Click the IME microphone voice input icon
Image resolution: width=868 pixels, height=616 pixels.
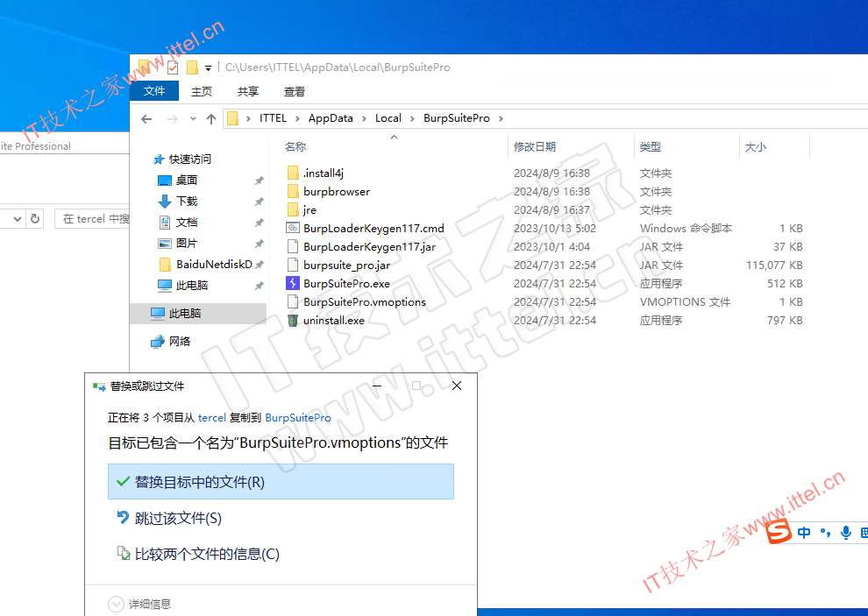pos(846,533)
